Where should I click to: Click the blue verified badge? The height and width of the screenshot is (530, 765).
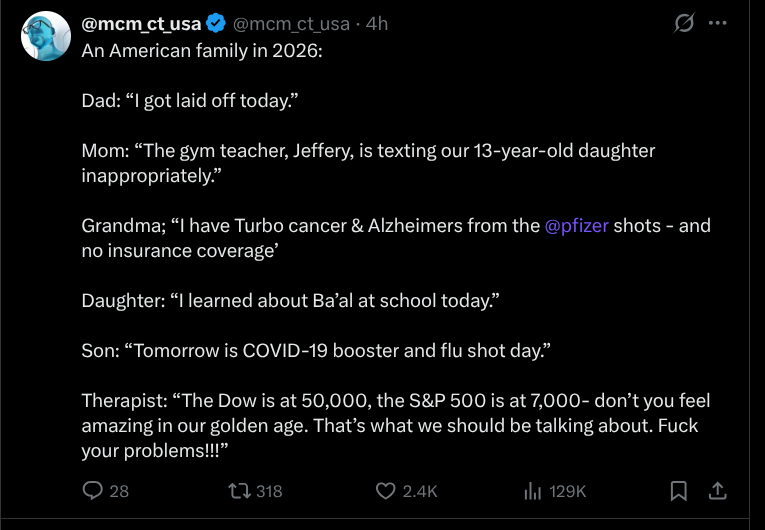[216, 24]
